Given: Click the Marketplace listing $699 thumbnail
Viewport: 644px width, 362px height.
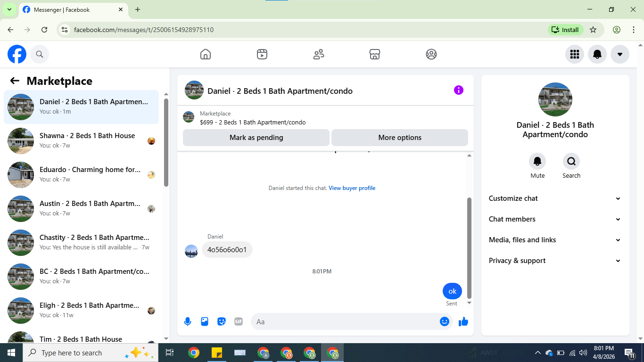Looking at the screenshot, I should 189,117.
